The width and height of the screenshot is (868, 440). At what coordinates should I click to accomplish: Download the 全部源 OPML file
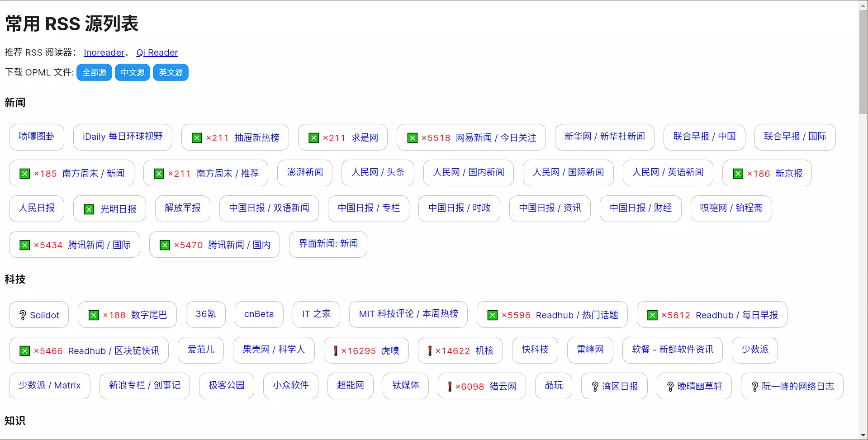point(94,72)
